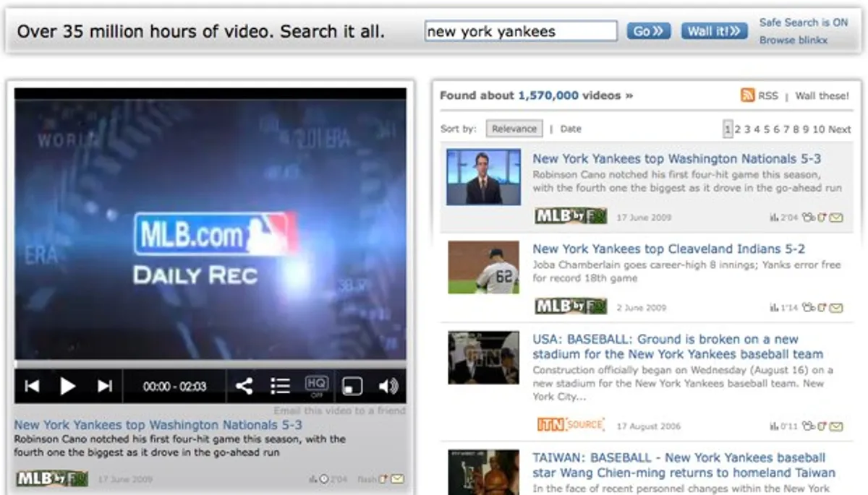Sort results by Date
This screenshot has width=868, height=495.
571,128
